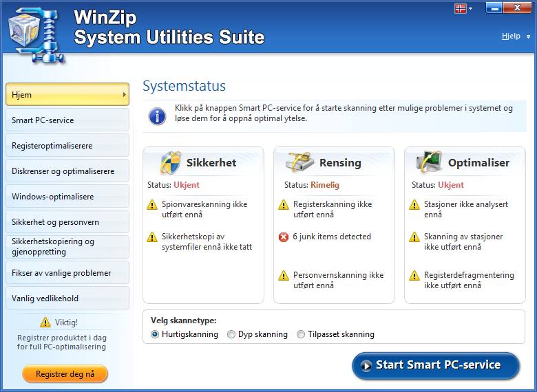Screen dimensions: 537x392
Task: Expand the Hjem sidebar arrow
Action: [125, 95]
